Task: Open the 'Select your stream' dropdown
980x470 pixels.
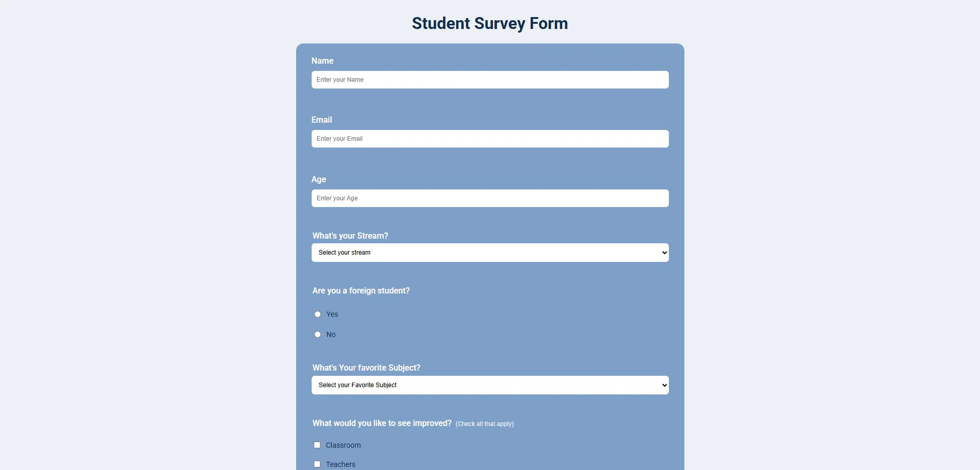Action: tap(490, 253)
